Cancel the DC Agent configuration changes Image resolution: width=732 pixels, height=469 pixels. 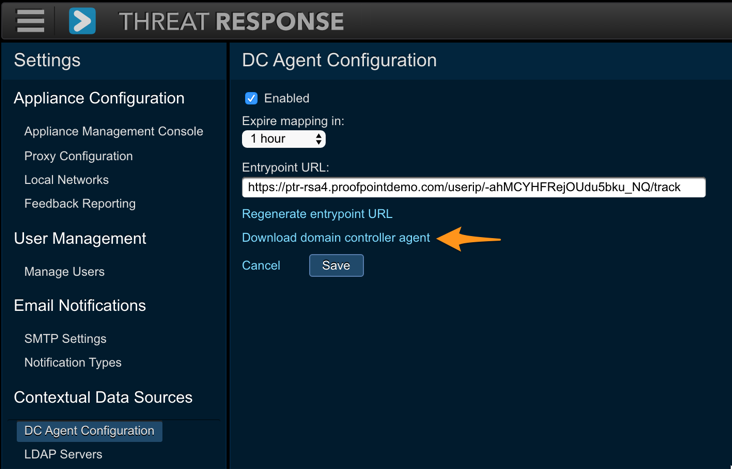click(261, 265)
